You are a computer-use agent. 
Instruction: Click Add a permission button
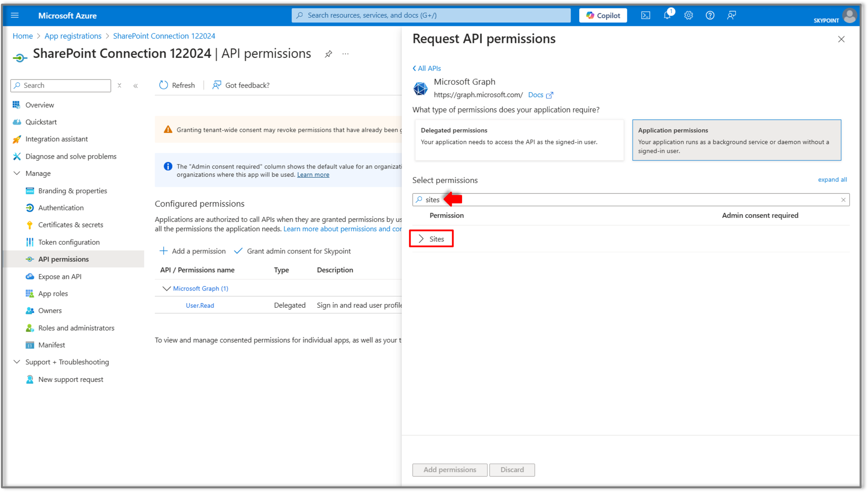tap(193, 251)
